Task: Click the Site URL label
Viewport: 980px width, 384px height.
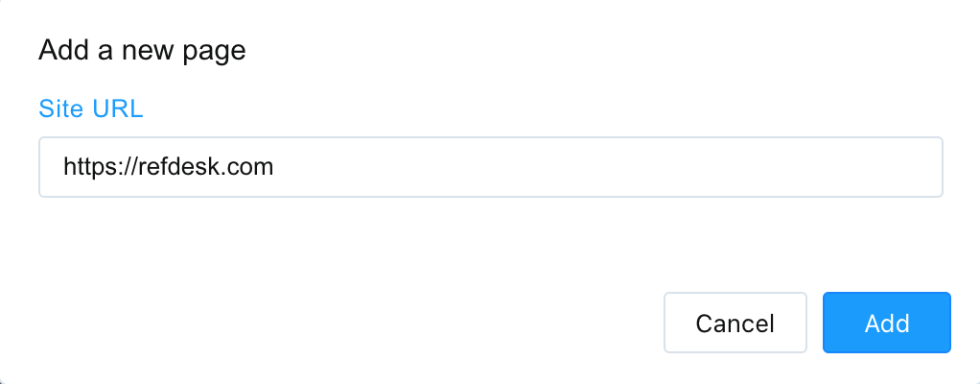Action: (91, 108)
